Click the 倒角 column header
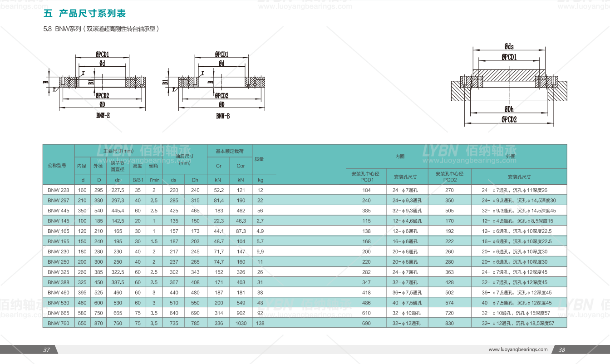This screenshot has width=610, height=364. click(x=153, y=166)
